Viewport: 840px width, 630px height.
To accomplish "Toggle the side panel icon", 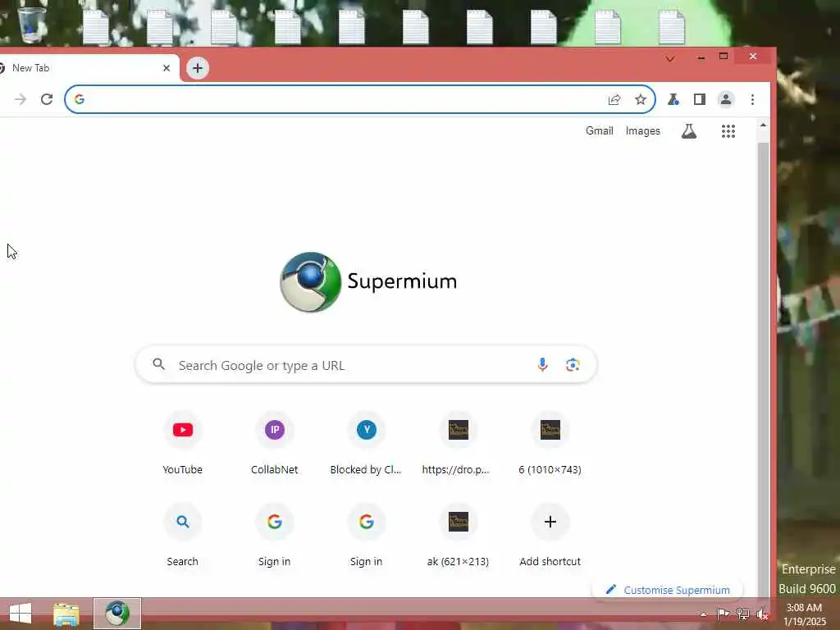I will click(x=699, y=99).
